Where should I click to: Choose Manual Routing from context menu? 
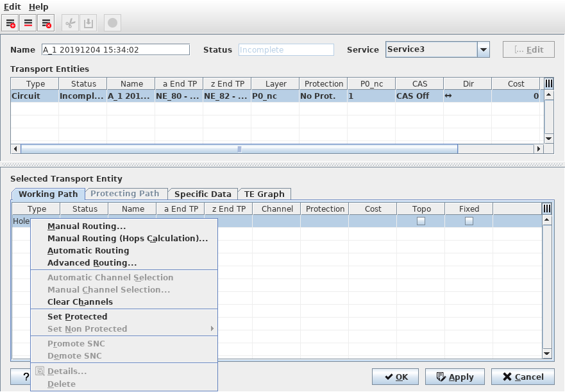[x=87, y=226]
